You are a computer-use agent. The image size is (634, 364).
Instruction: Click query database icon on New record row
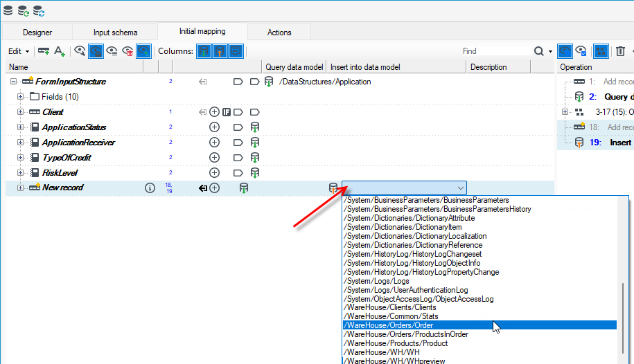(x=244, y=188)
